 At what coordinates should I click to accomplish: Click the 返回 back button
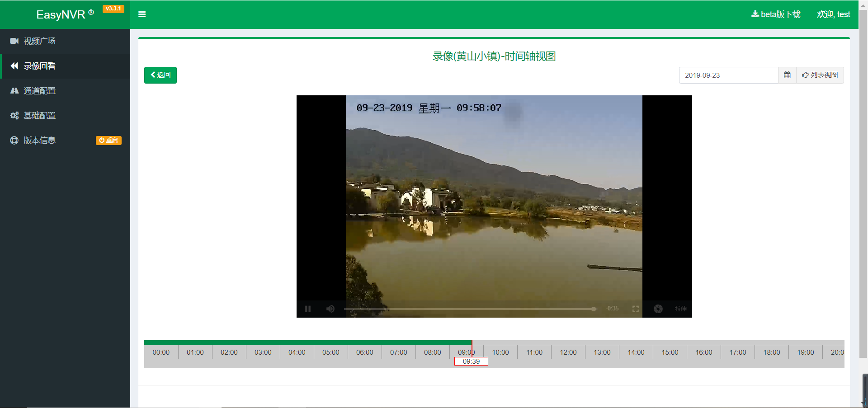click(x=160, y=75)
